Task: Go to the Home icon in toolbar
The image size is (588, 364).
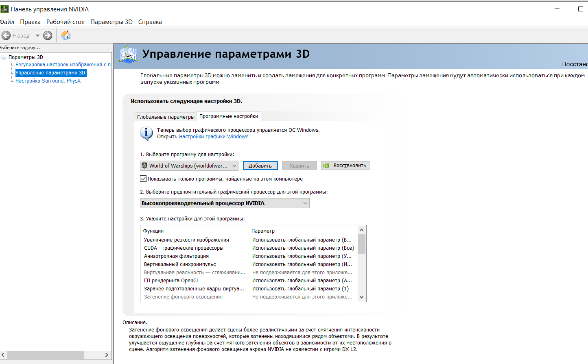Action: (x=66, y=35)
